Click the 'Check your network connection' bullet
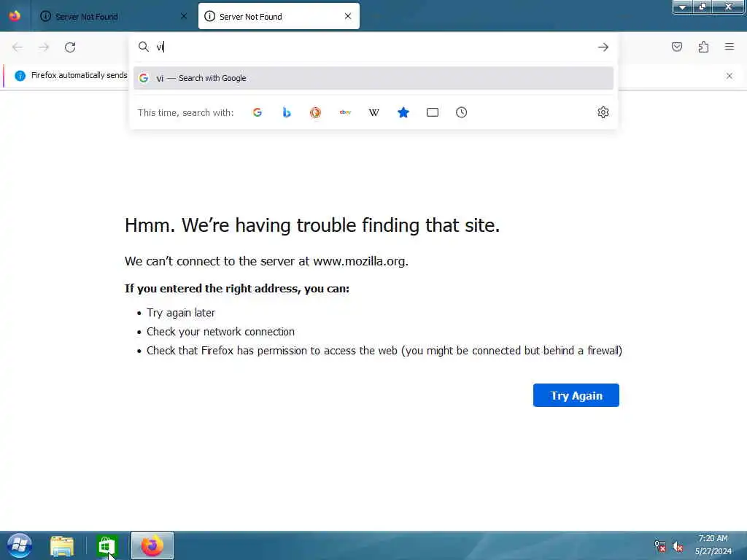 coord(220,332)
